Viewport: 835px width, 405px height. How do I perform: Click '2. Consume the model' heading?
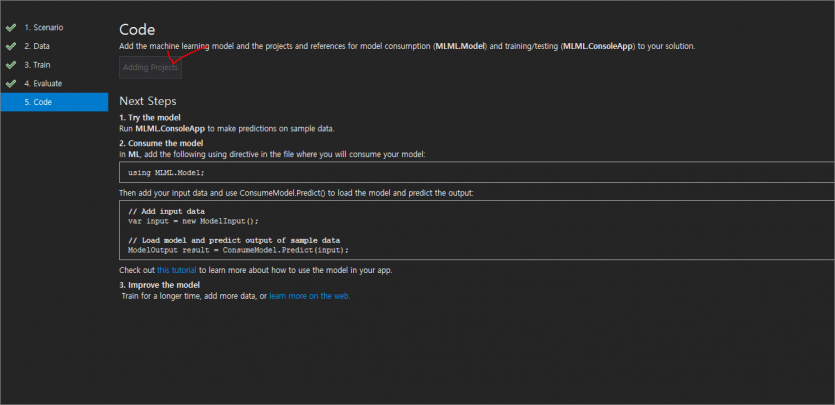tap(161, 143)
